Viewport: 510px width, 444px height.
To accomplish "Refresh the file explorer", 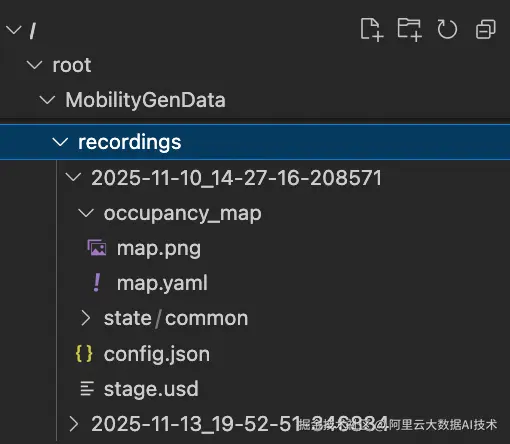I will tap(447, 30).
